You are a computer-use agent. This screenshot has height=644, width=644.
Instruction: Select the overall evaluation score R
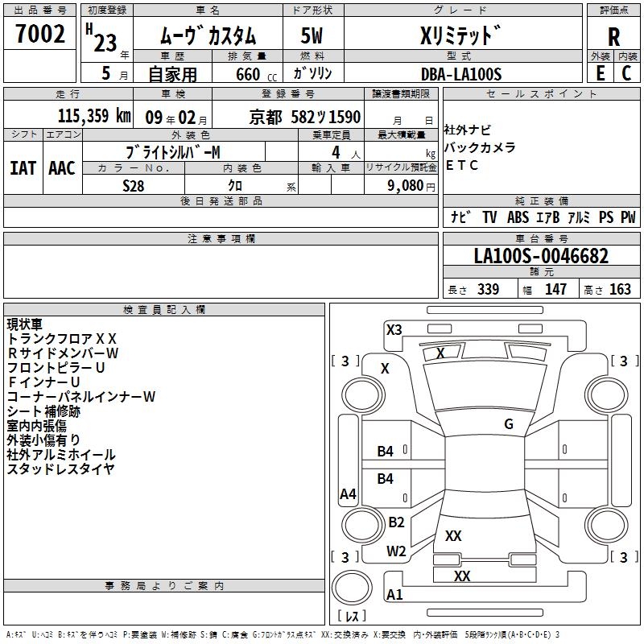pos(613,37)
